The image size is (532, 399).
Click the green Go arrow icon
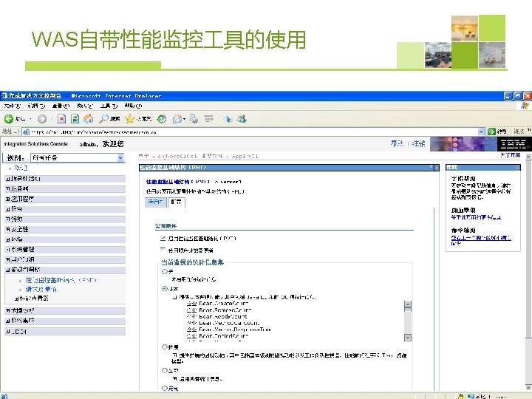pos(491,132)
